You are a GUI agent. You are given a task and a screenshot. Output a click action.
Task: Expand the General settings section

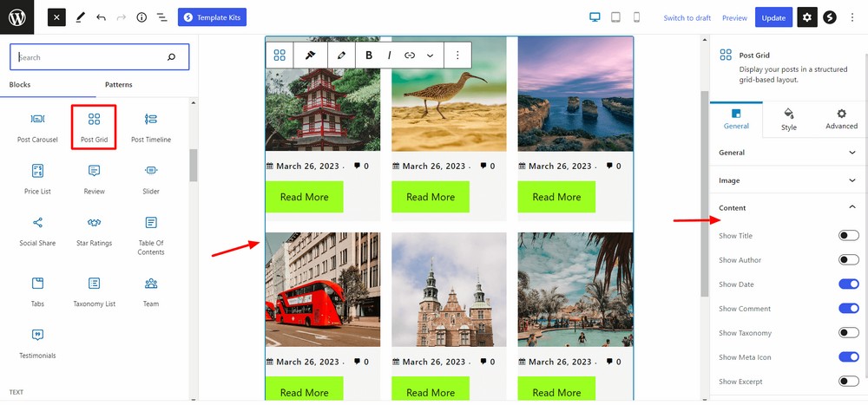point(787,153)
